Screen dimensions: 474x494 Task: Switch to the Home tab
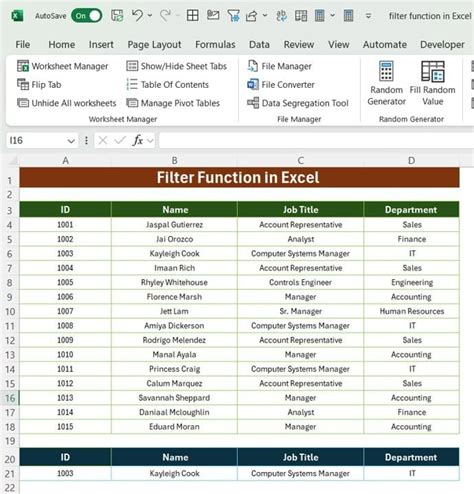point(62,44)
